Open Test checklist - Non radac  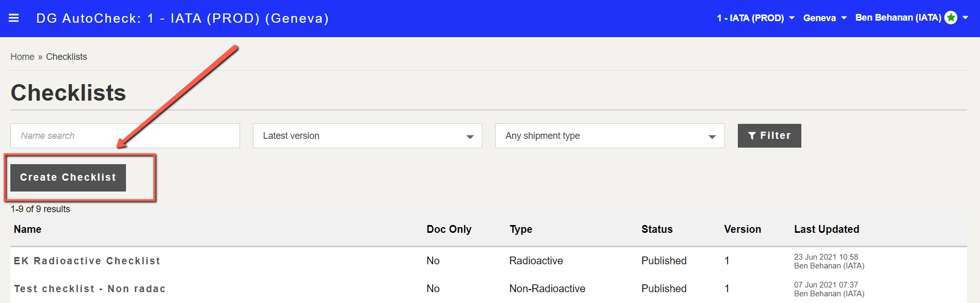click(x=90, y=289)
